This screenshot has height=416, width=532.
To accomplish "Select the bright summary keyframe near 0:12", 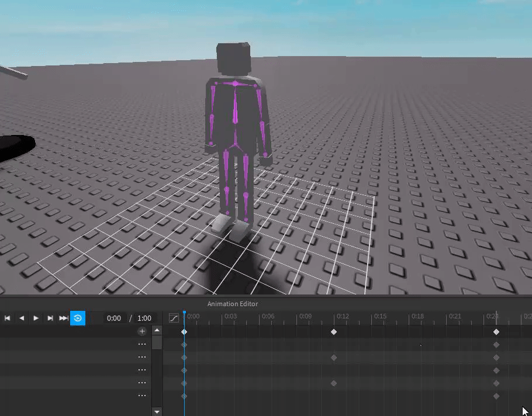I will coord(334,332).
